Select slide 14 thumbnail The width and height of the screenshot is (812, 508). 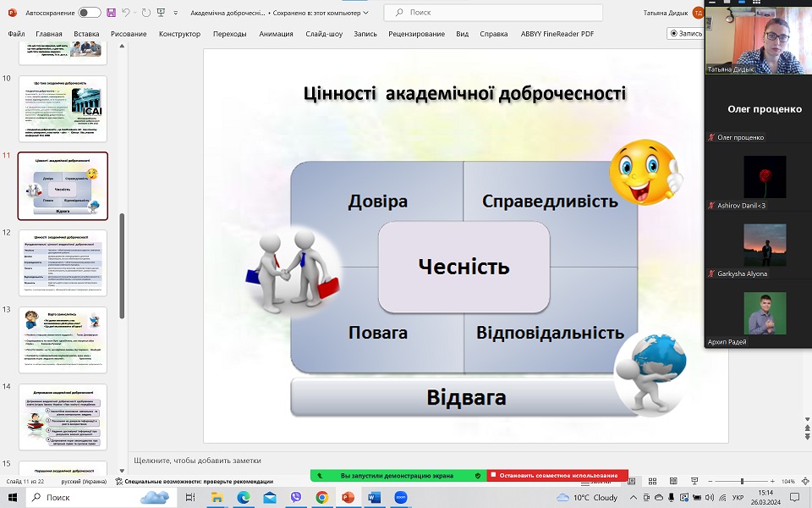click(63, 417)
